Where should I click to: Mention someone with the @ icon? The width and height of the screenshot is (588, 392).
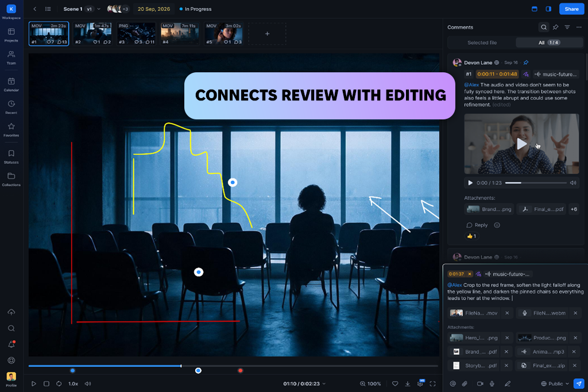(452, 383)
